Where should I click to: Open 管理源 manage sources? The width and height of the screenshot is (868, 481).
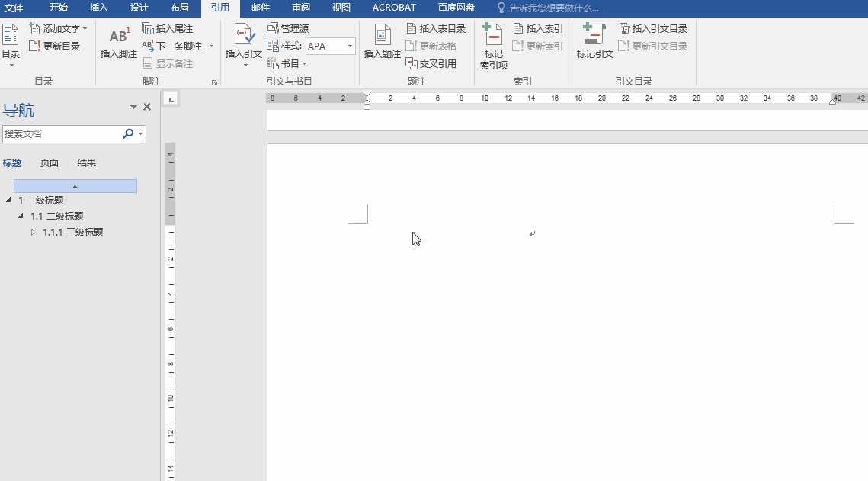288,28
